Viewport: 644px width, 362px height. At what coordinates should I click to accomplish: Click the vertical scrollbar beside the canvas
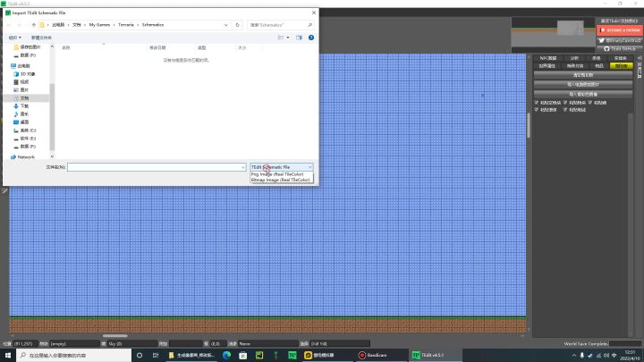[529, 125]
